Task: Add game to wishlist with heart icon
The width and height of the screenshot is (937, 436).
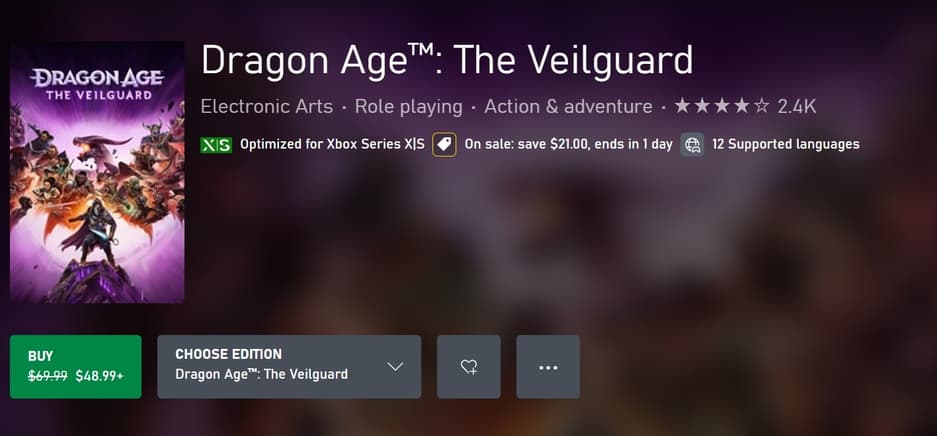Action: (469, 367)
